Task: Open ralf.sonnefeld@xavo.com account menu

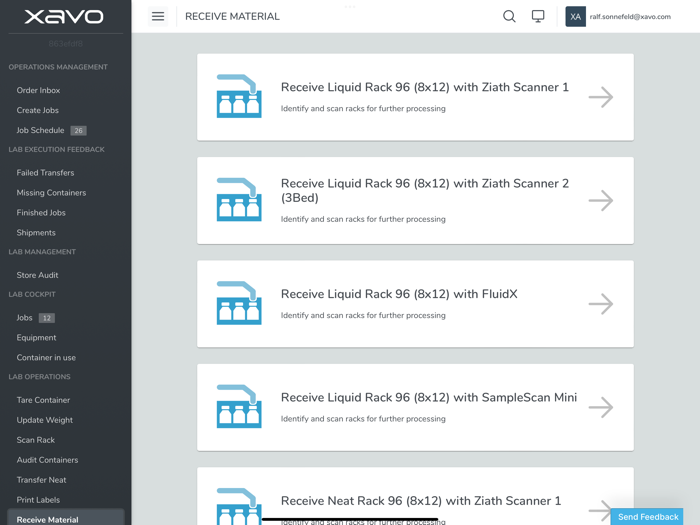Action: point(630,17)
